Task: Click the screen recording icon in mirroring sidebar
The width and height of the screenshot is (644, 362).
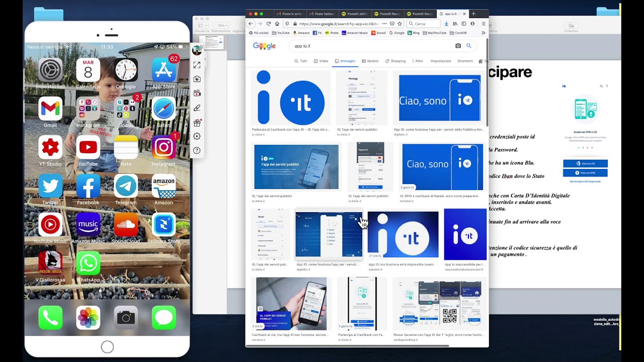Action: click(x=197, y=93)
